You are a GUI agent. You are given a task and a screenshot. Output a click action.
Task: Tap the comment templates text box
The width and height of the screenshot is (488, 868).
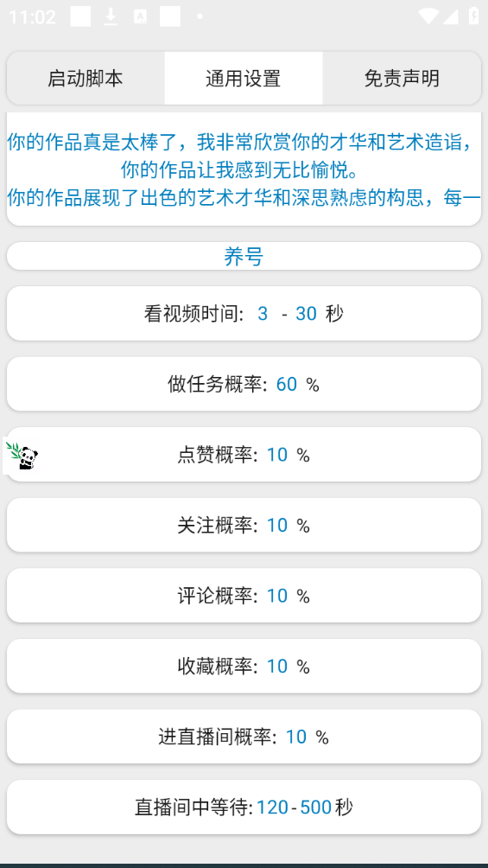244,169
